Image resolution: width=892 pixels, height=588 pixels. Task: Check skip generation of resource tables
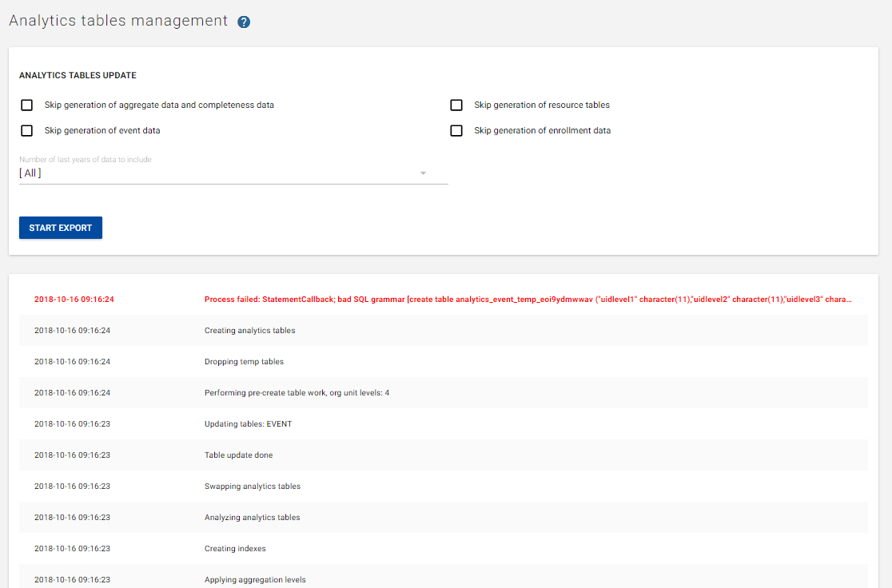(456, 105)
